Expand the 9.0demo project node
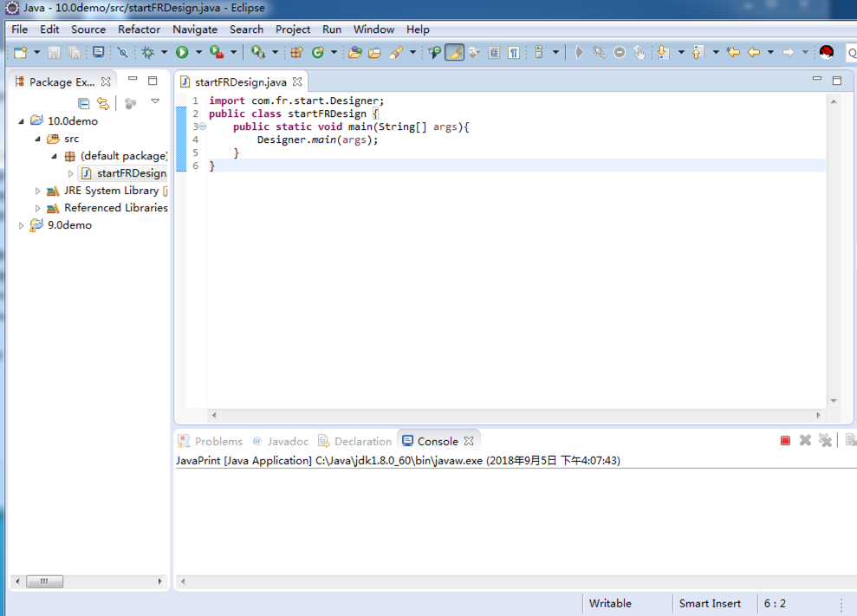The height and width of the screenshot is (616, 857). tap(22, 225)
